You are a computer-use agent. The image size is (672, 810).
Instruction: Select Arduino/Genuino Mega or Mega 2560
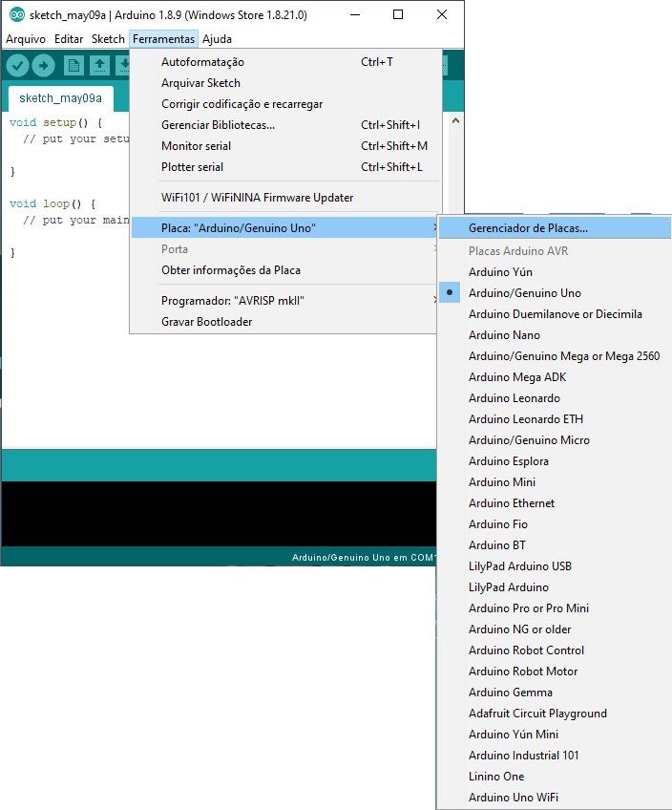(555, 356)
